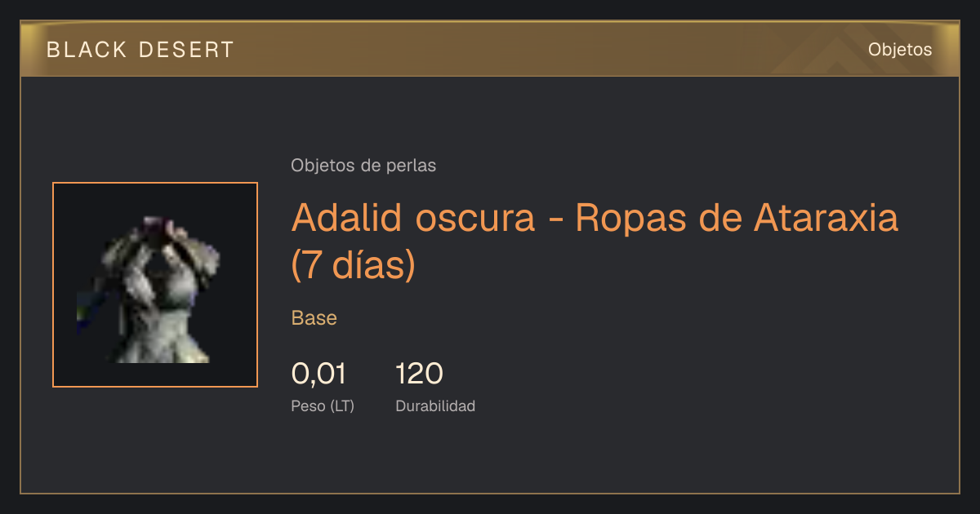The height and width of the screenshot is (514, 980).
Task: Click the 120 durability value
Action: 419,374
